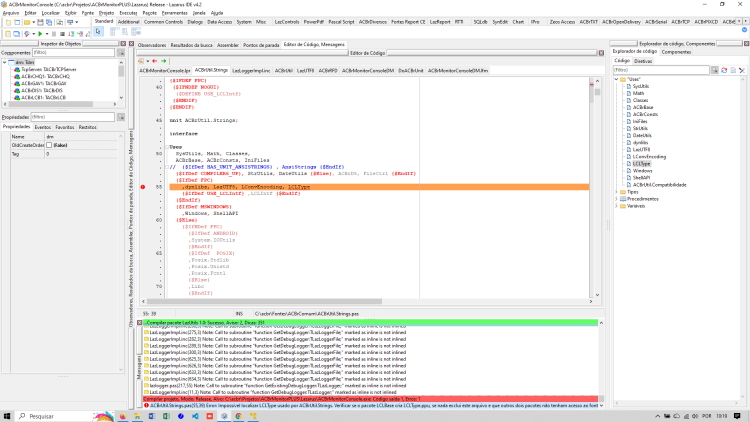
Task: Open the ACBrMonitorConsole.lpr editor tab
Action: tap(165, 71)
